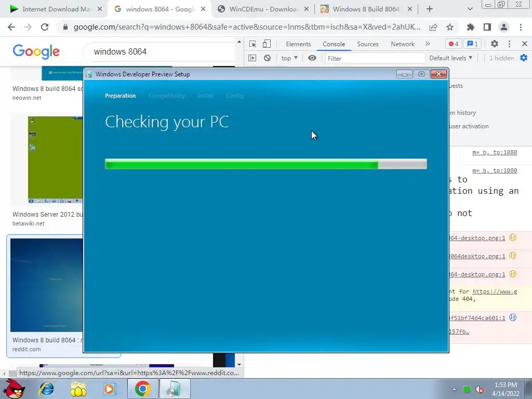The image size is (532, 399).
Task: Expand the top context dropdown
Action: pyautogui.click(x=289, y=58)
